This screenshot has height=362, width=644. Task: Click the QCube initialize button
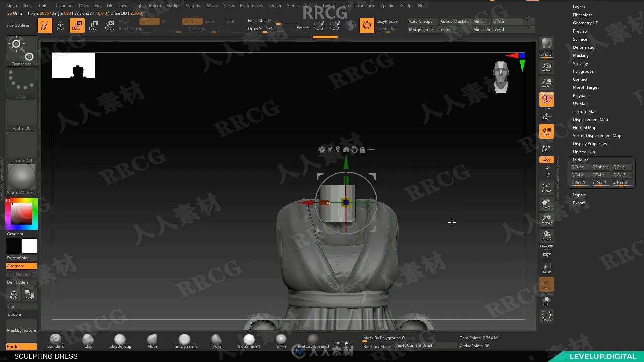coord(580,167)
